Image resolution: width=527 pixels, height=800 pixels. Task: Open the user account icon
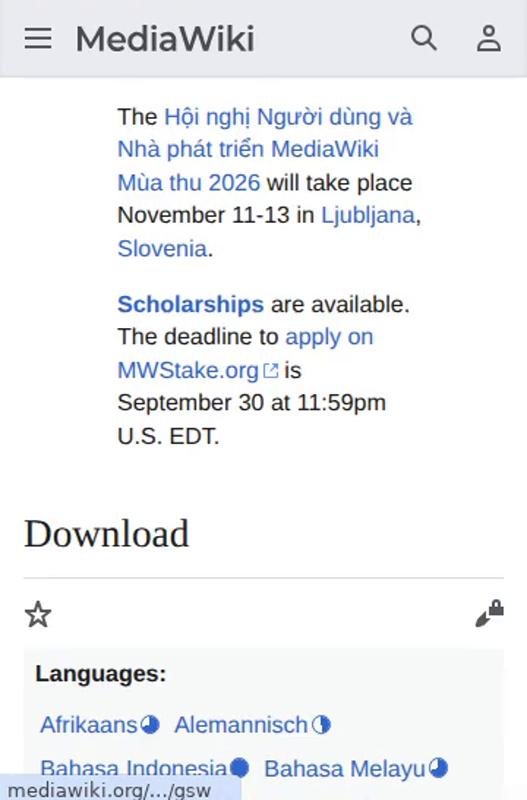tap(489, 39)
